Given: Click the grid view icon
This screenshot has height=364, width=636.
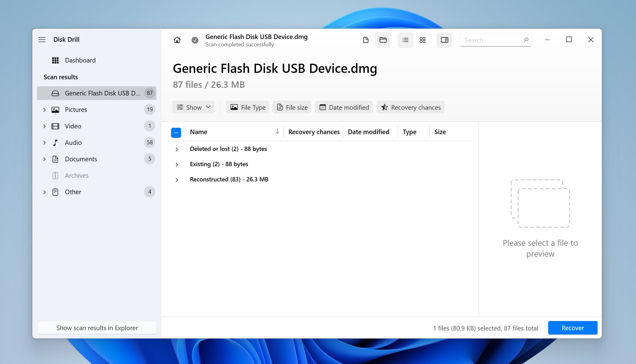Looking at the screenshot, I should tap(422, 40).
